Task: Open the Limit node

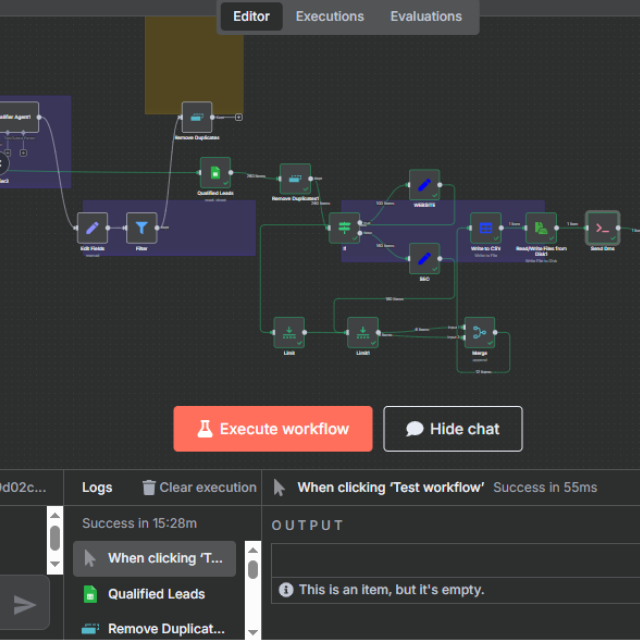Action: click(x=289, y=332)
